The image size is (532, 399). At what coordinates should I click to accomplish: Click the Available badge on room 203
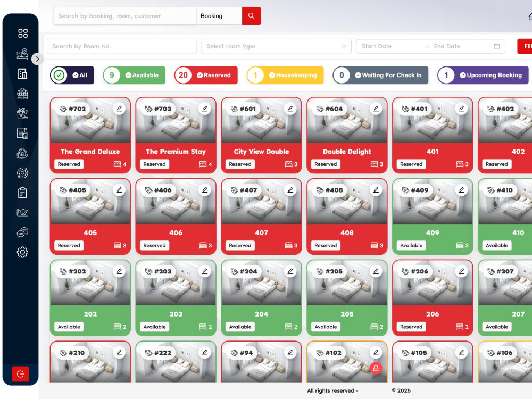154,327
